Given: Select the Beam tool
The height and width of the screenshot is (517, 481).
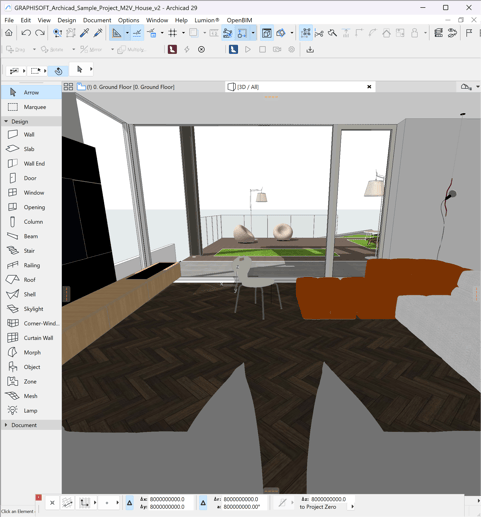Looking at the screenshot, I should tap(31, 236).
